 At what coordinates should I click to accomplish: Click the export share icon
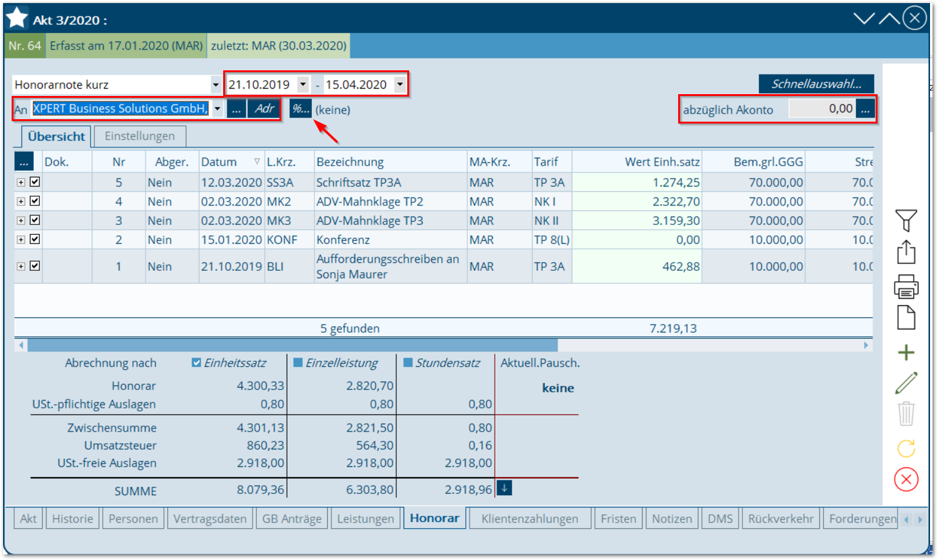coord(906,251)
